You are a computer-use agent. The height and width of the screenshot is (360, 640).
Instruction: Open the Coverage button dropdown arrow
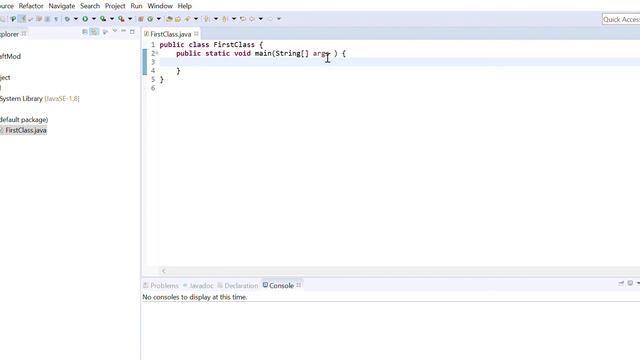click(112, 19)
